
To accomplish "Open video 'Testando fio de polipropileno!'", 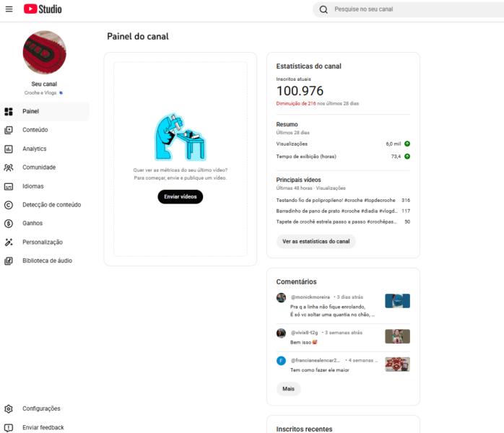I will pyautogui.click(x=336, y=200).
